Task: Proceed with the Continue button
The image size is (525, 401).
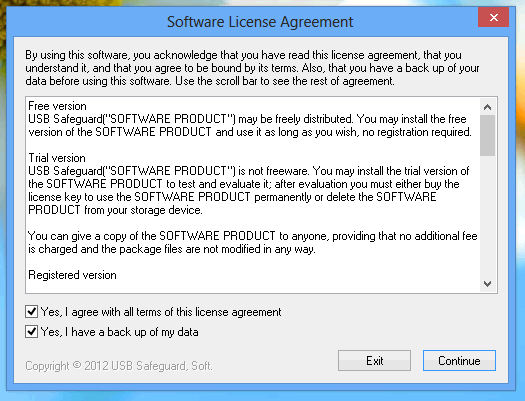Action: 459,360
